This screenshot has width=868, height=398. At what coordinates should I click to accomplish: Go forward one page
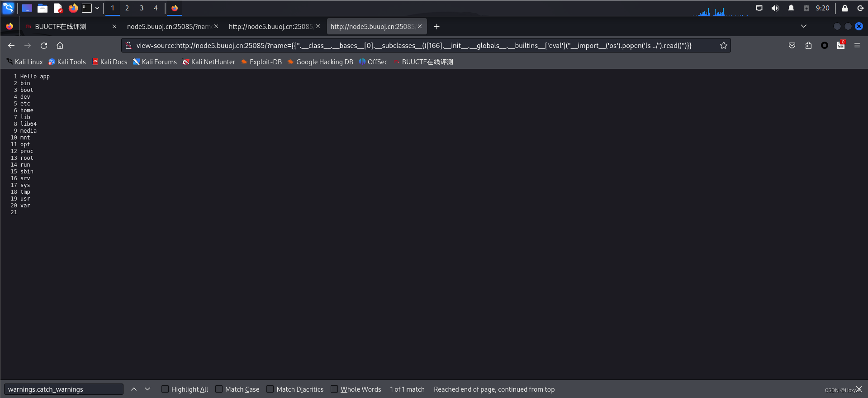click(x=28, y=45)
